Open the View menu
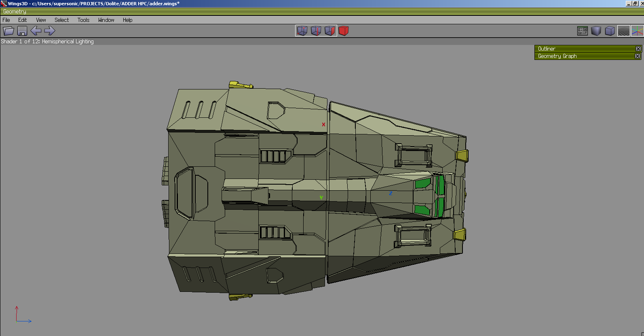Image resolution: width=644 pixels, height=336 pixels. (x=41, y=20)
